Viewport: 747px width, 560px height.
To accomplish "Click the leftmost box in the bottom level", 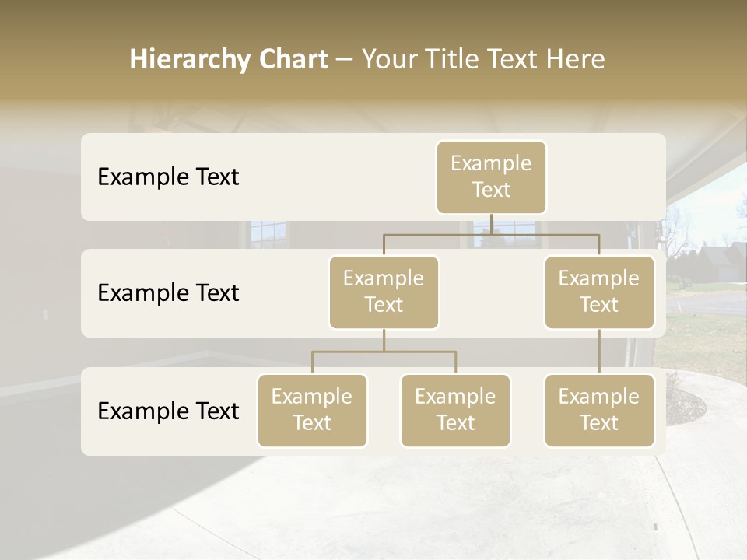I will [312, 410].
